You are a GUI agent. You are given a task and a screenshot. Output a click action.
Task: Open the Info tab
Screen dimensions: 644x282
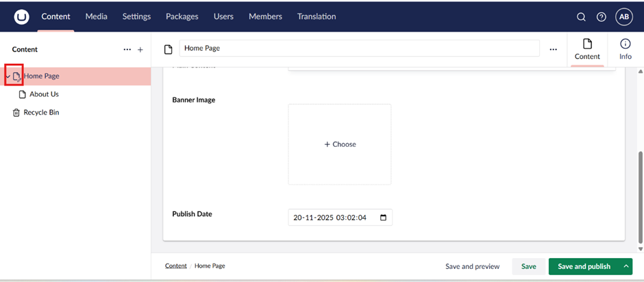625,49
